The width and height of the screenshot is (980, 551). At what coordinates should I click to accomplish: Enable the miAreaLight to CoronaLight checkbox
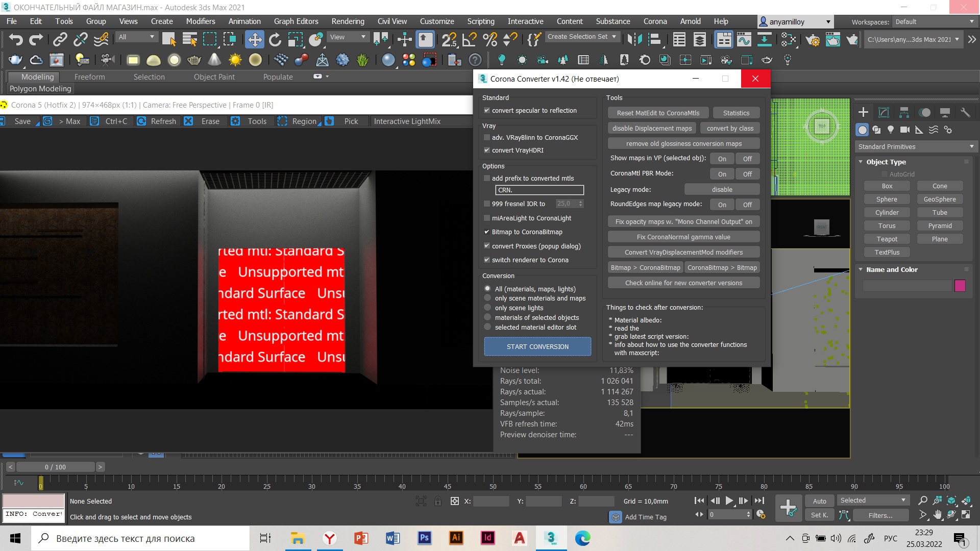pos(486,218)
